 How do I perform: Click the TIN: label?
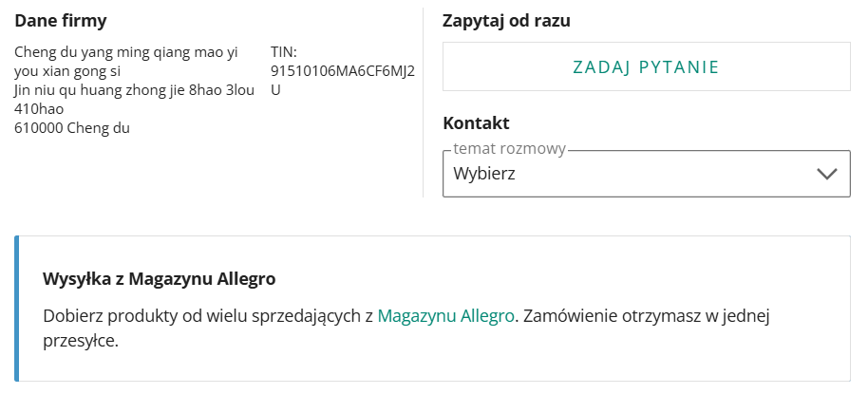click(x=284, y=53)
